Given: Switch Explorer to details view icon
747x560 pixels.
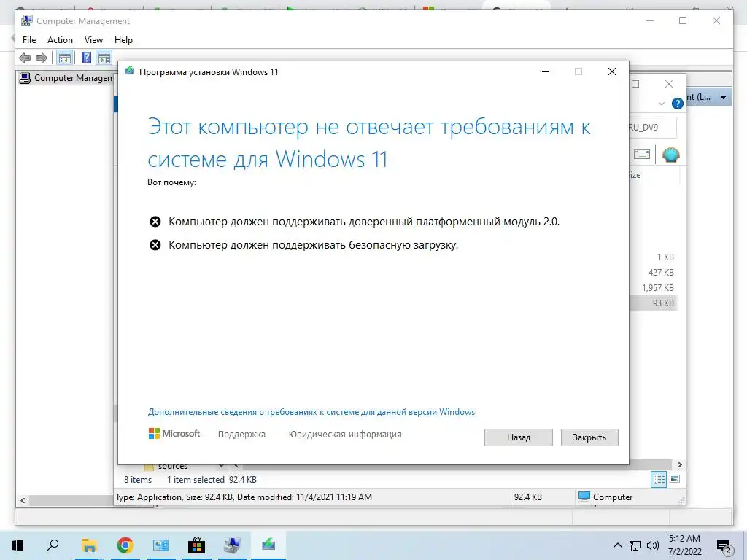Looking at the screenshot, I should pos(659,479).
